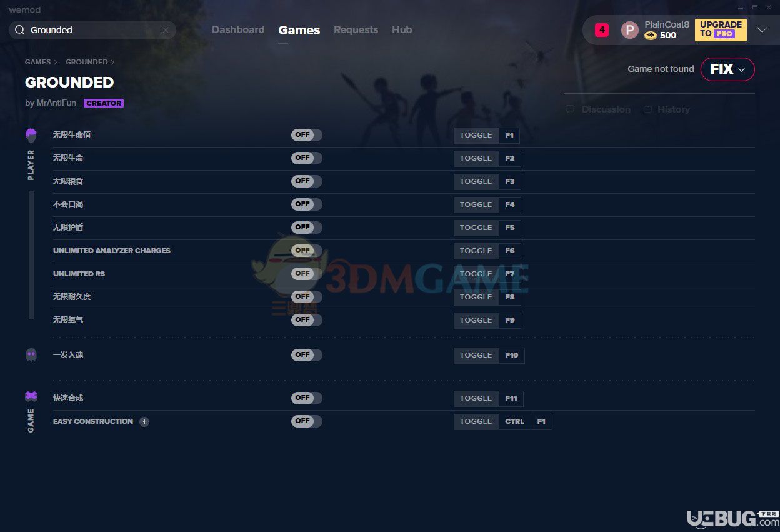Maximize the WeMod window
Image resolution: width=780 pixels, height=532 pixels.
(754, 8)
